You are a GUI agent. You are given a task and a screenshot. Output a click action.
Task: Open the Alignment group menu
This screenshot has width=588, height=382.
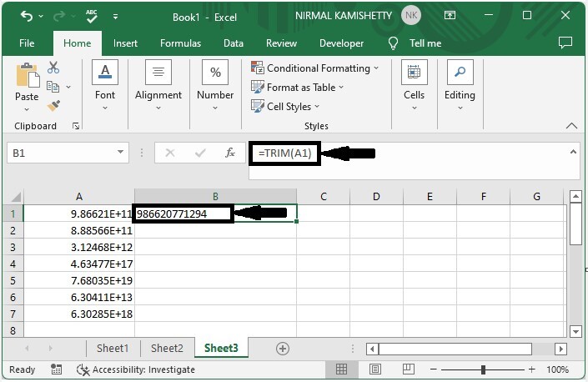tap(158, 85)
